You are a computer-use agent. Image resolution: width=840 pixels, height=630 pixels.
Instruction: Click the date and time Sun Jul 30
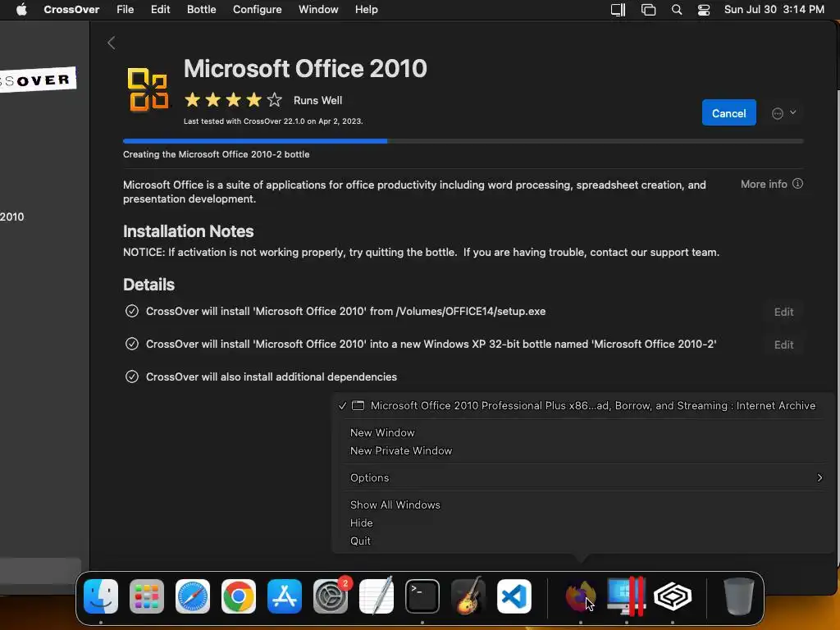click(774, 10)
